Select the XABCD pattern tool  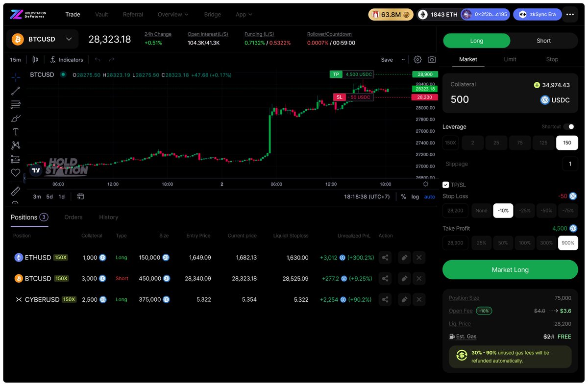coord(15,145)
